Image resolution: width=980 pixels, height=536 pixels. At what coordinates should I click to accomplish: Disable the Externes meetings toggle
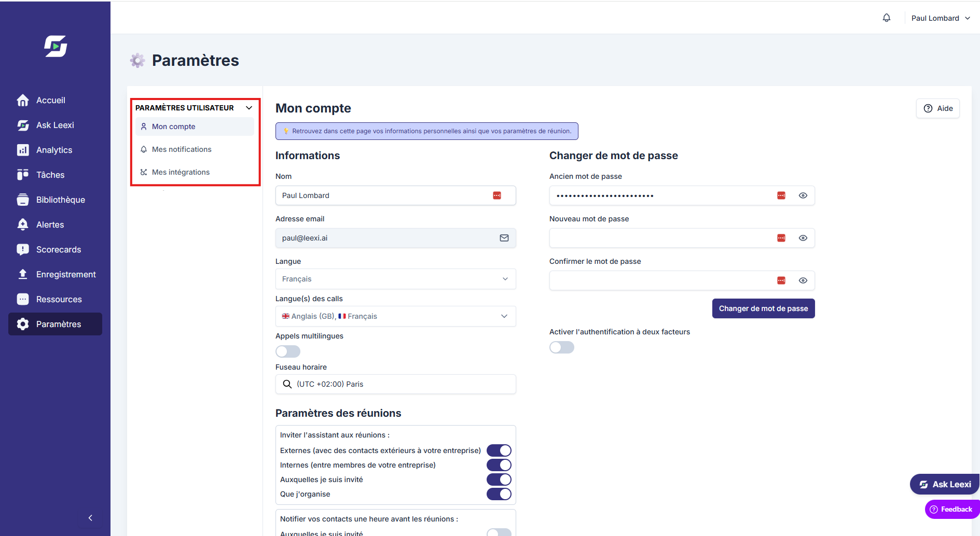coord(499,450)
